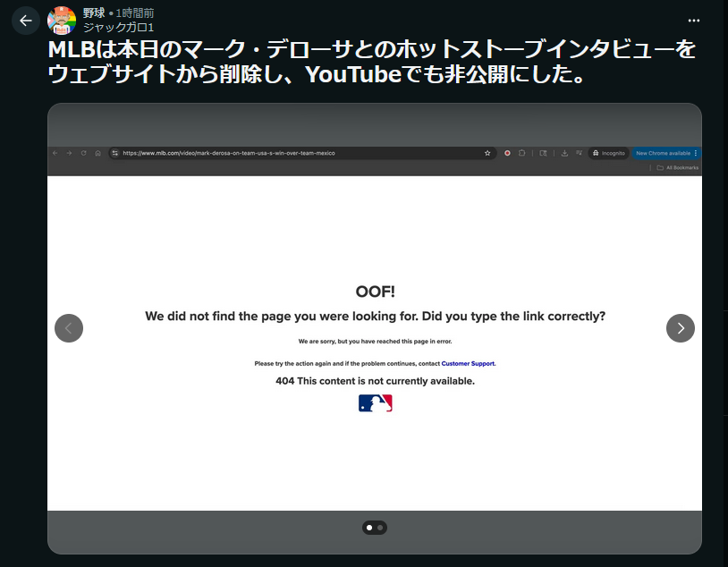
Task: Click the MLB logo on the 404 page
Action: [x=375, y=403]
